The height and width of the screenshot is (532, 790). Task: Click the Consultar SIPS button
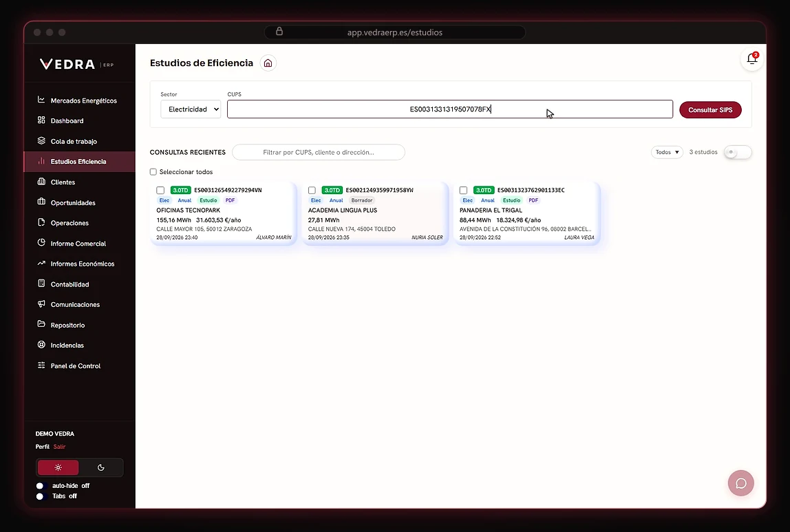710,110
